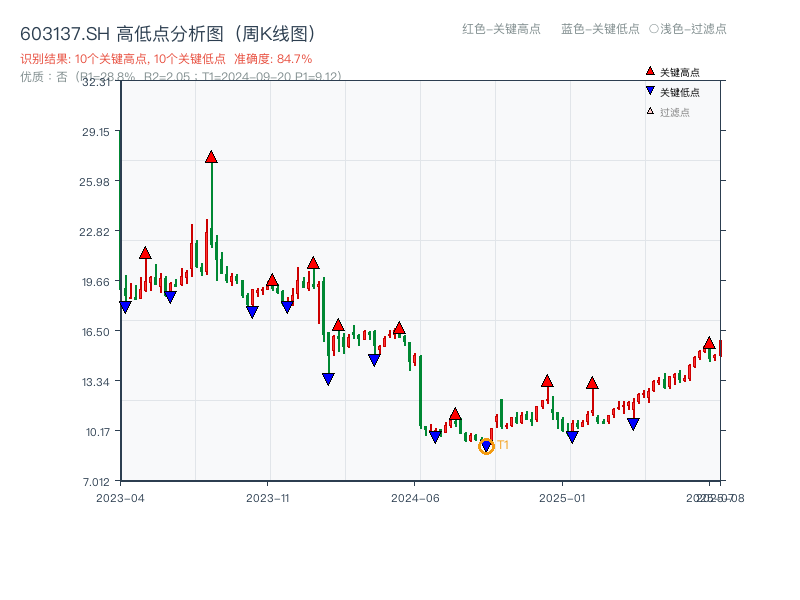Click the 2024-06 x-axis label
This screenshot has height=600, width=800.
tap(415, 498)
